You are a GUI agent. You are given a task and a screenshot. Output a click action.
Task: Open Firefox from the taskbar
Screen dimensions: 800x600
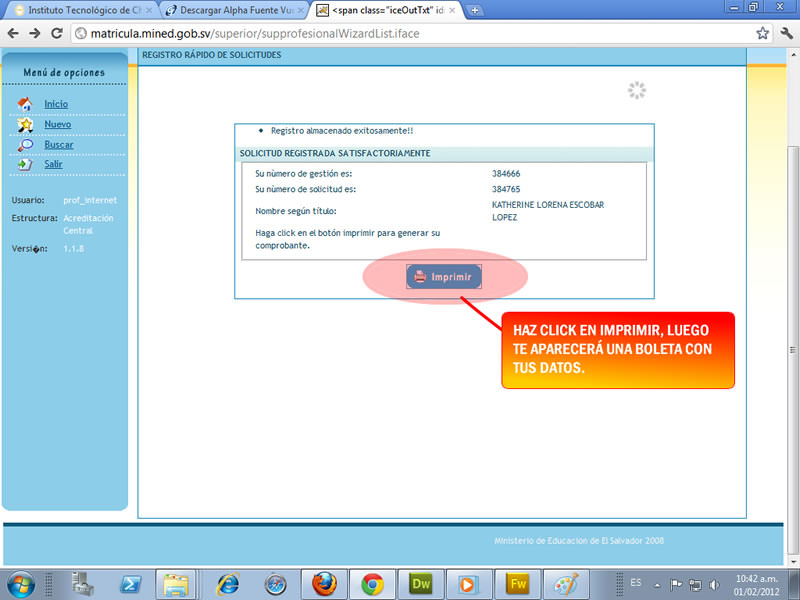point(323,583)
